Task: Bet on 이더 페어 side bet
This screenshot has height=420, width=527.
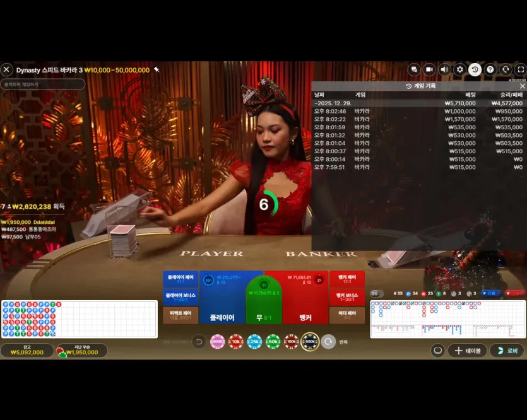Action: (x=347, y=315)
